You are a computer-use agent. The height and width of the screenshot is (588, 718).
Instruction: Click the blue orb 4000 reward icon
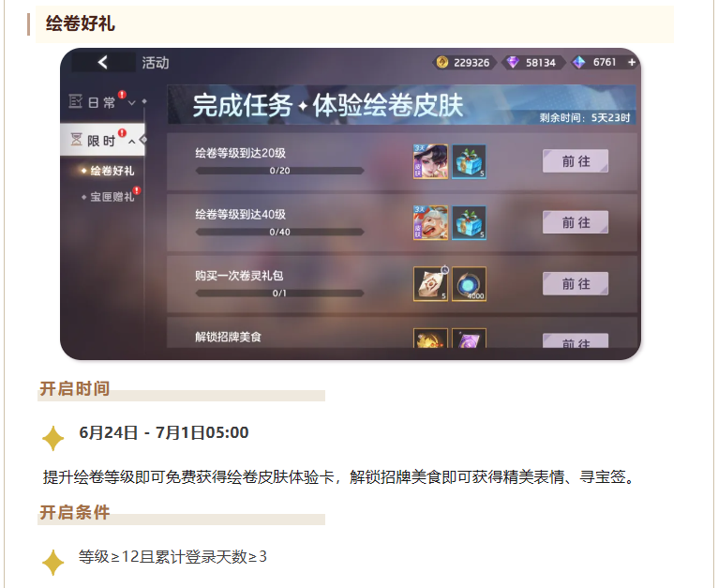[x=469, y=284]
